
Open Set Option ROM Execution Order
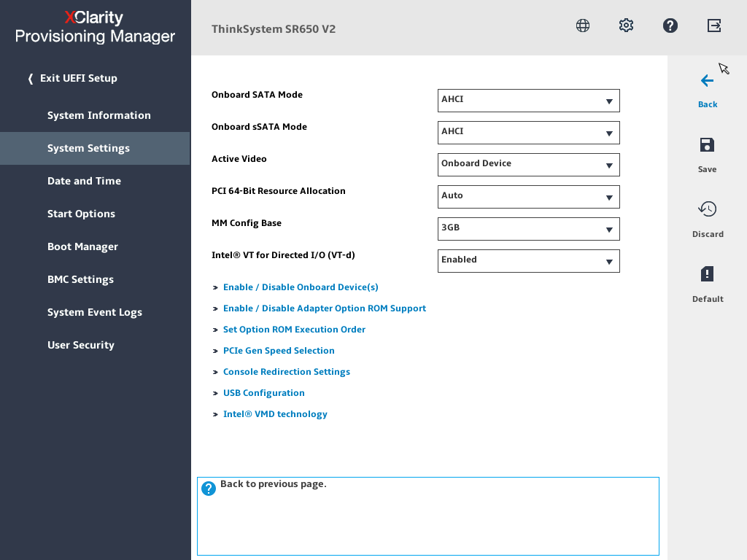click(x=294, y=330)
